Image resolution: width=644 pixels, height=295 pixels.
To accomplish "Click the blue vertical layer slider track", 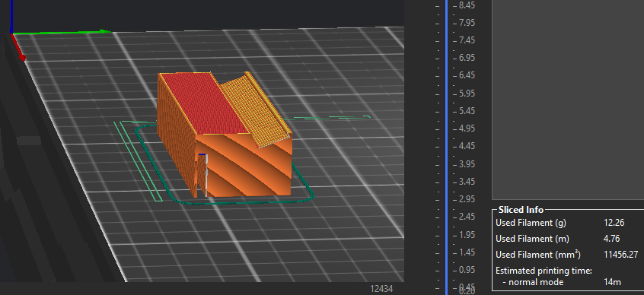I will pos(446,147).
